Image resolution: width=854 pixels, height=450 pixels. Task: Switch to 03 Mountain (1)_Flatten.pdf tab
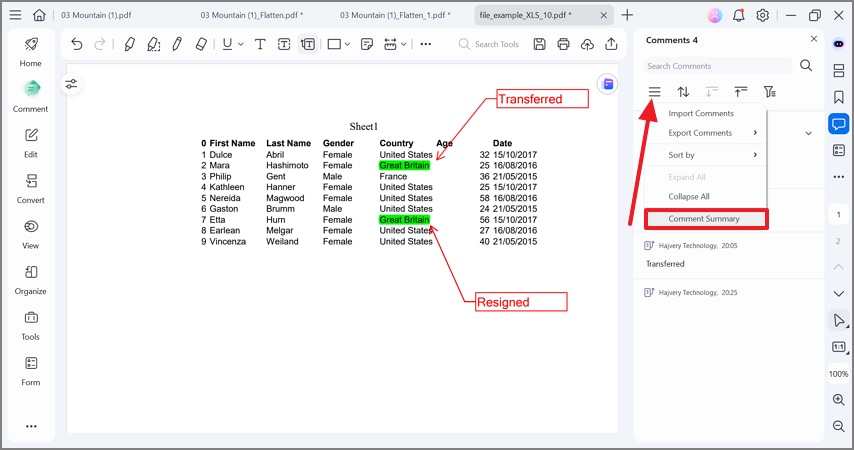point(252,15)
